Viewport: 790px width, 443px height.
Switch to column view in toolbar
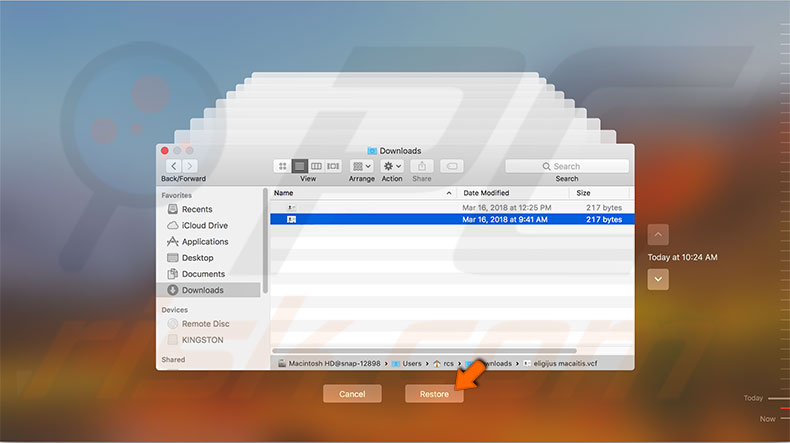click(316, 166)
